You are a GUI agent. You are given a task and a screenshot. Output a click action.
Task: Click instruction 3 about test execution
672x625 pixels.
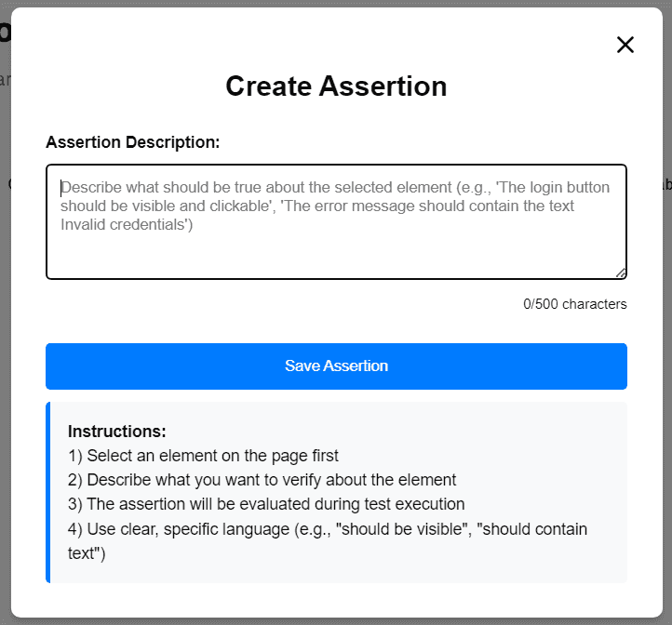tap(266, 504)
